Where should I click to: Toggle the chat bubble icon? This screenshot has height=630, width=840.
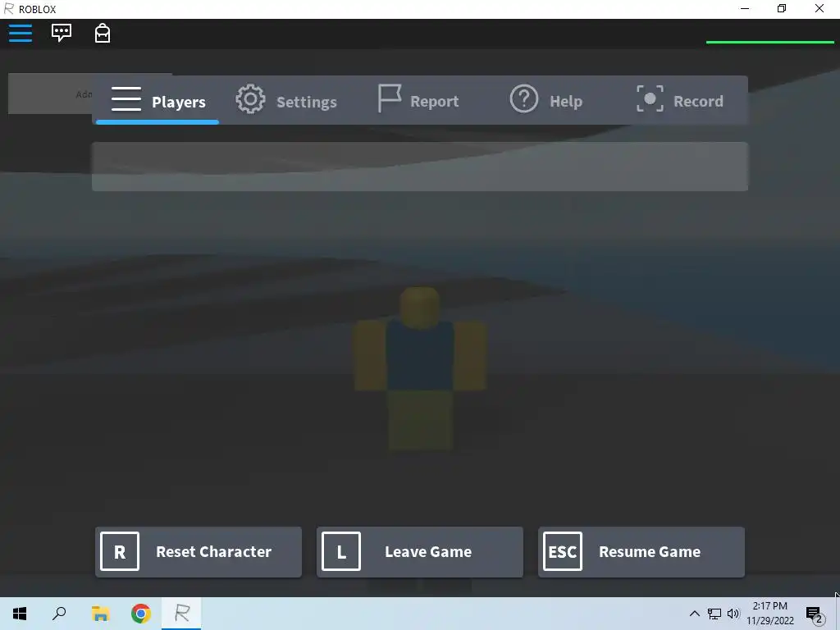[61, 33]
